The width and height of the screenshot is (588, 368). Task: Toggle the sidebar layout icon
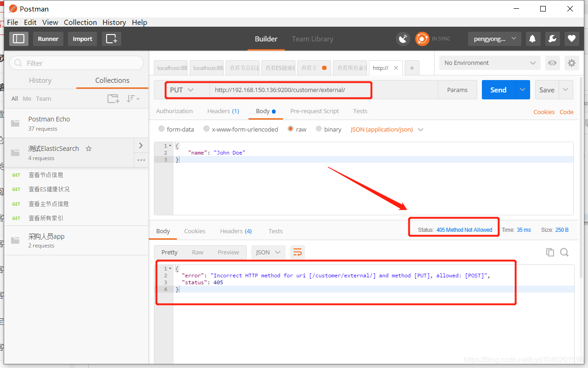click(18, 39)
